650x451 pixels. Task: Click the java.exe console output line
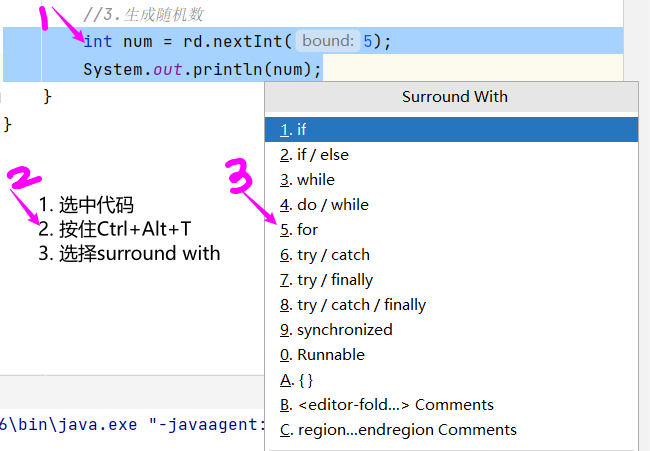pos(133,424)
